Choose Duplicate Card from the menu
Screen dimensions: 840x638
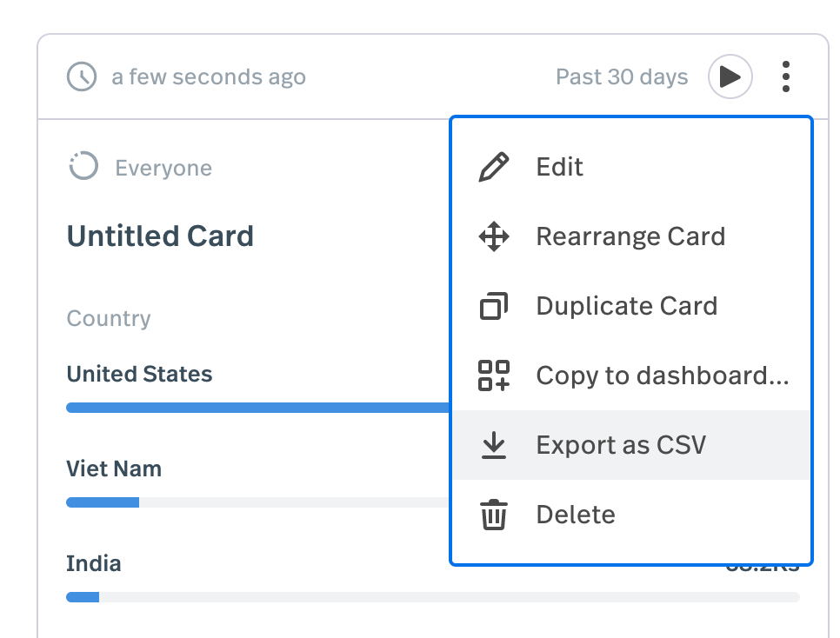tap(627, 305)
